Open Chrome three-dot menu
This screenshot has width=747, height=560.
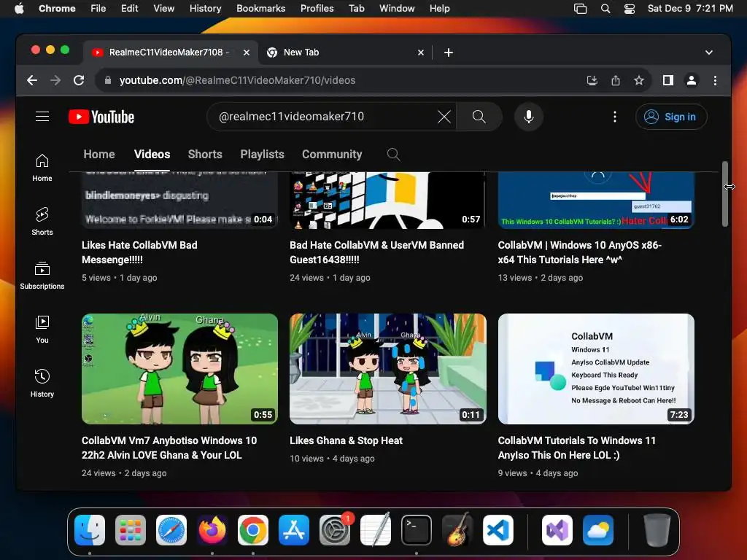tap(715, 80)
